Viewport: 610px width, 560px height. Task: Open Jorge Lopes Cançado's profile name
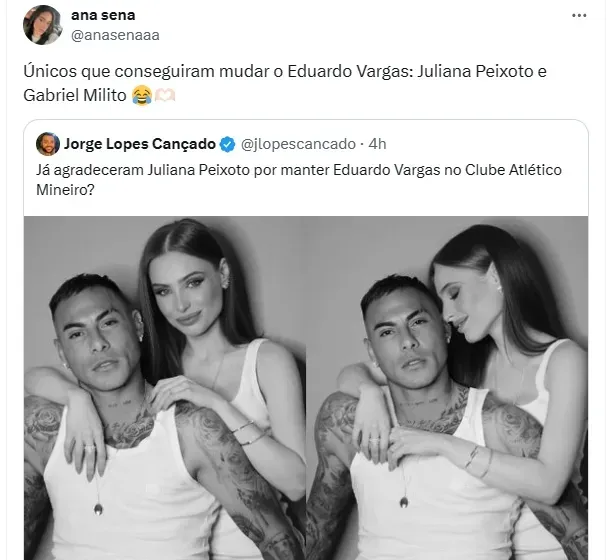coord(140,144)
